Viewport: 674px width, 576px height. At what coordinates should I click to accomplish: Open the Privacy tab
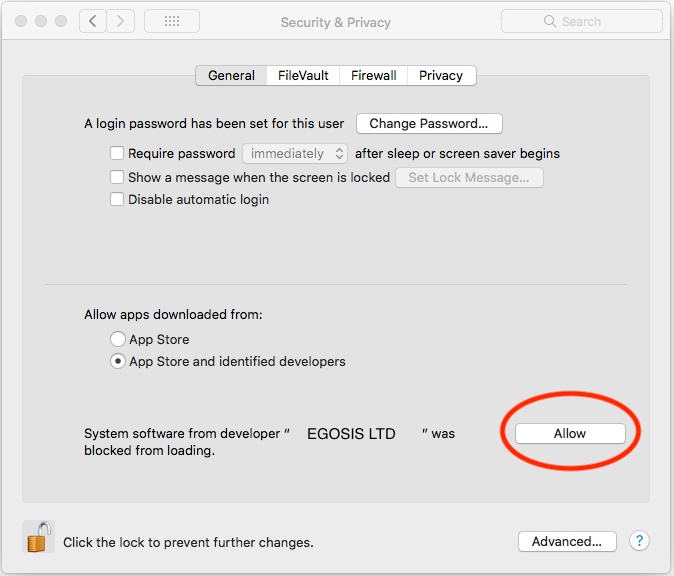[x=441, y=76]
